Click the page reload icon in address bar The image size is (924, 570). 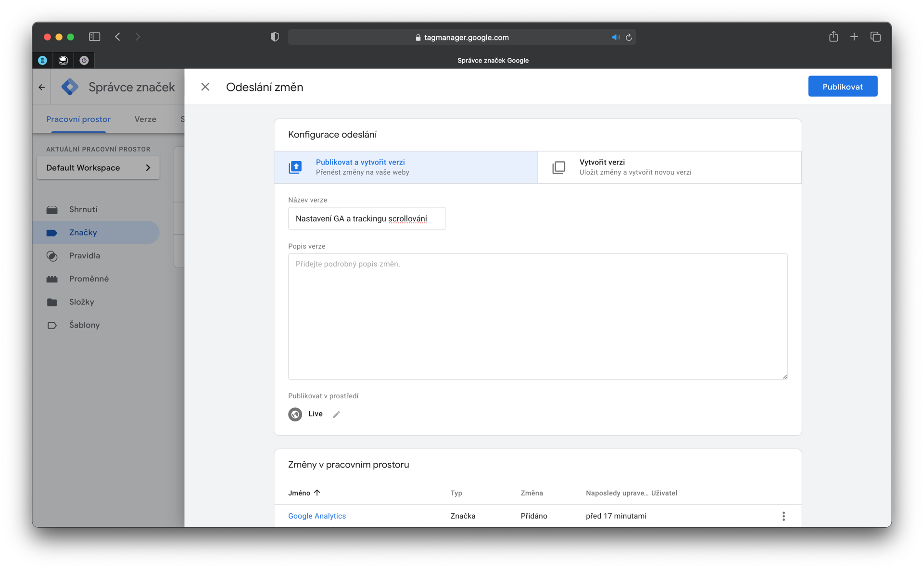[629, 38]
